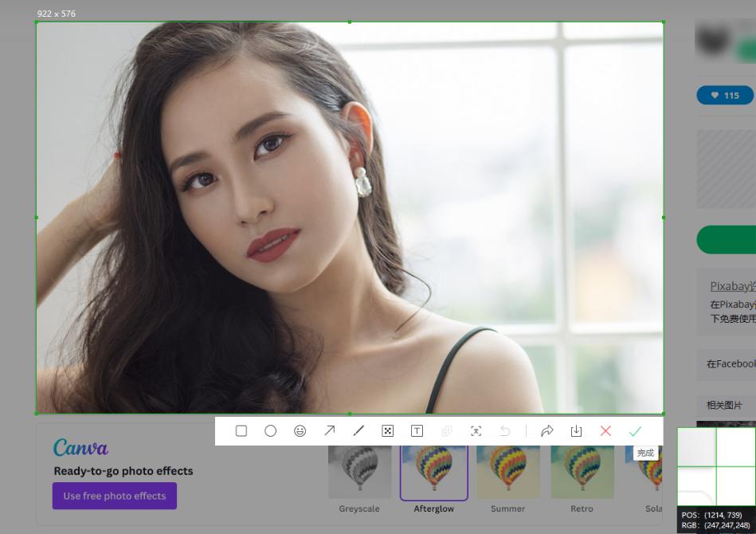This screenshot has width=756, height=534.
Task: Open the Canva logo link
Action: (80, 448)
